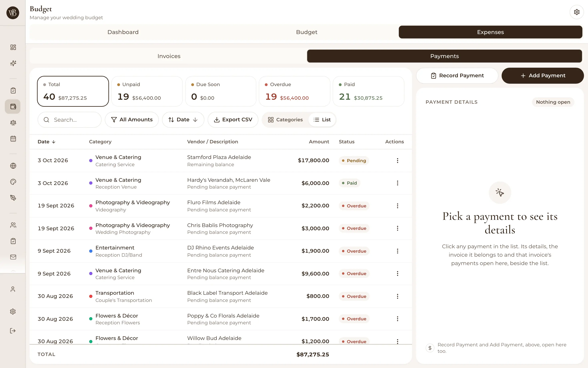The height and width of the screenshot is (368, 588).
Task: Open actions menu for Fluro Films Adelaide row
Action: [x=397, y=206]
